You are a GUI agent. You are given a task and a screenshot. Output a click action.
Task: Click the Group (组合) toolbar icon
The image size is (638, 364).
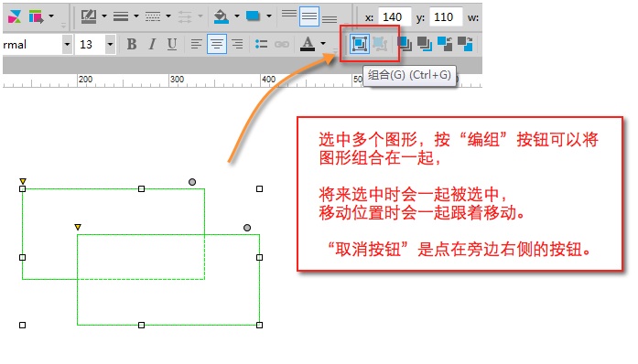coord(360,44)
